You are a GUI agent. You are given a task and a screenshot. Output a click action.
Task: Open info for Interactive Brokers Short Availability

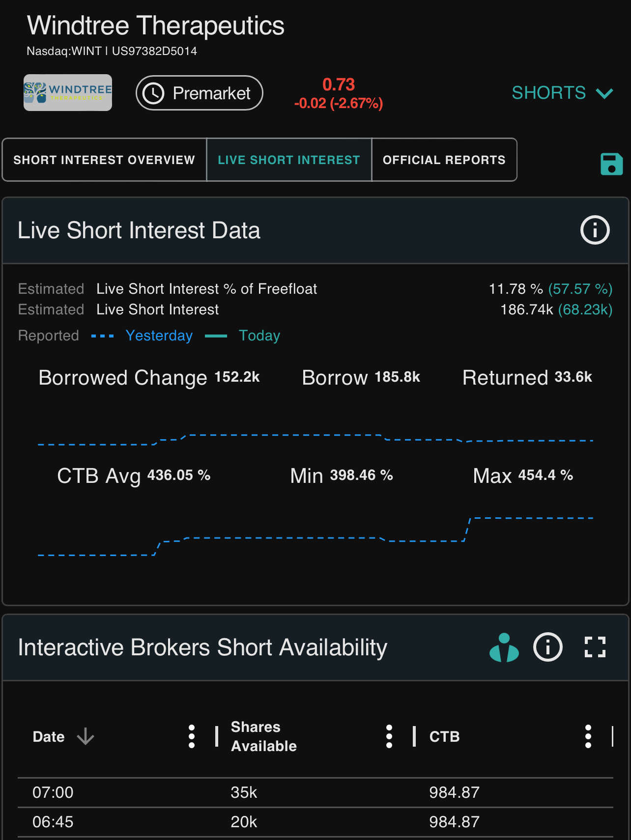(x=547, y=647)
